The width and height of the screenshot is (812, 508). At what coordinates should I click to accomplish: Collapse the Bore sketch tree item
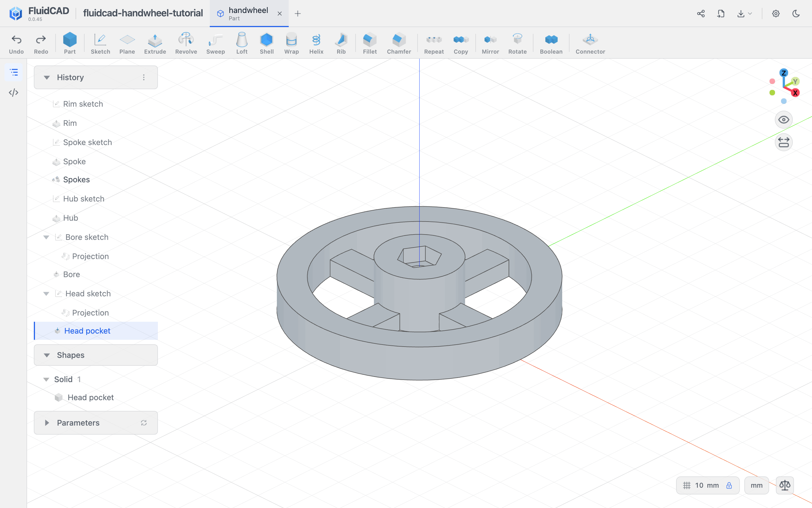click(x=46, y=237)
